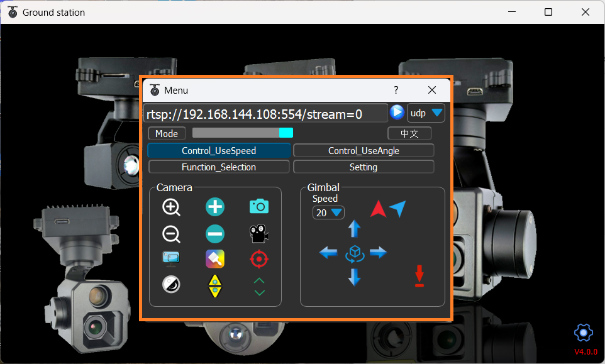Viewport: 605px width, 364px height.
Task: Click the red downward arrow gimbal icon
Action: (x=419, y=277)
